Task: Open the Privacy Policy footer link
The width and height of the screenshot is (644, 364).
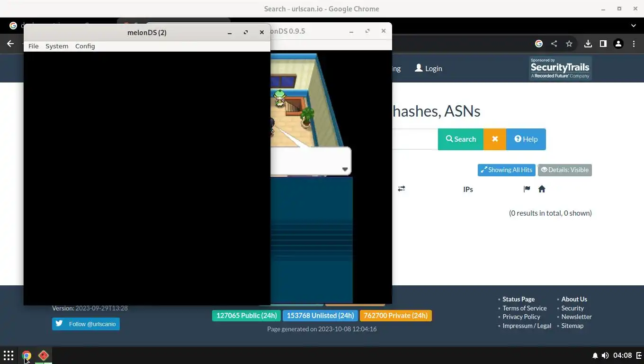Action: [521, 317]
